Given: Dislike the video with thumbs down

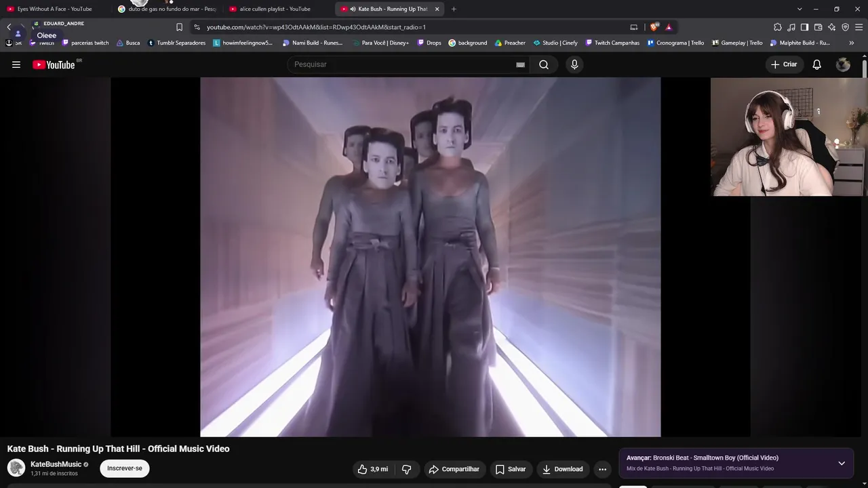Looking at the screenshot, I should point(407,469).
